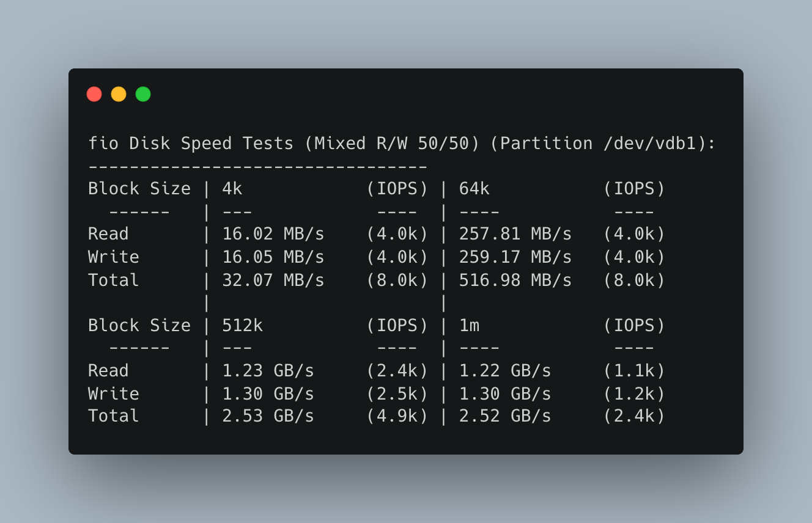Click the red close window button

point(94,94)
